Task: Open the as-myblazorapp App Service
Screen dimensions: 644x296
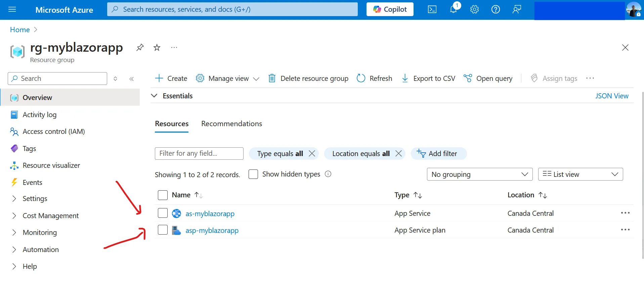Action: click(x=210, y=214)
